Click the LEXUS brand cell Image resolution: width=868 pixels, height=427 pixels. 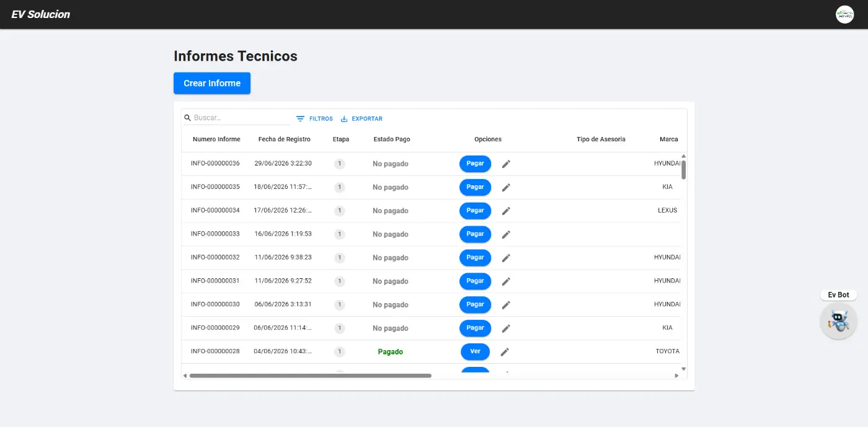click(668, 211)
